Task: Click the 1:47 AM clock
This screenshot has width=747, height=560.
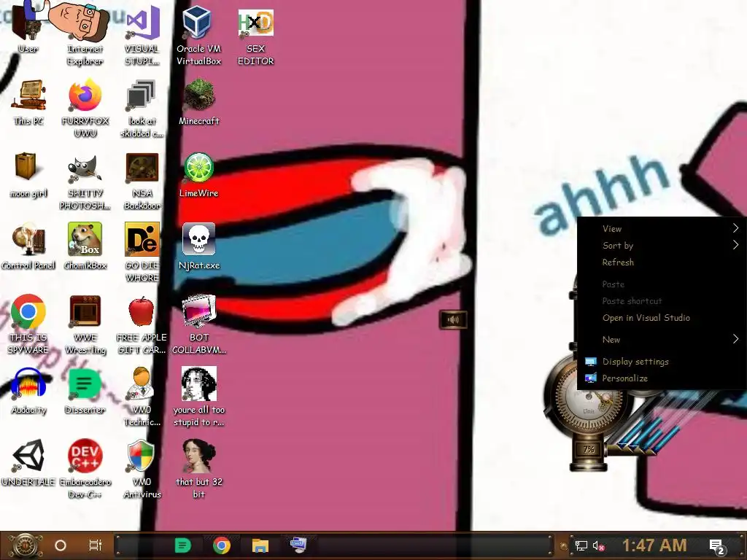Action: (654, 545)
